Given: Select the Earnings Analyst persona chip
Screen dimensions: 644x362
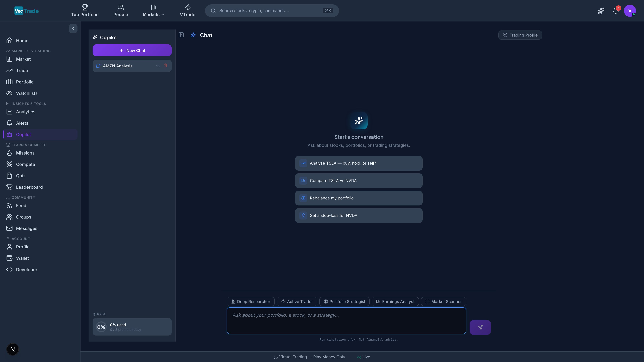Looking at the screenshot, I should pos(395,302).
